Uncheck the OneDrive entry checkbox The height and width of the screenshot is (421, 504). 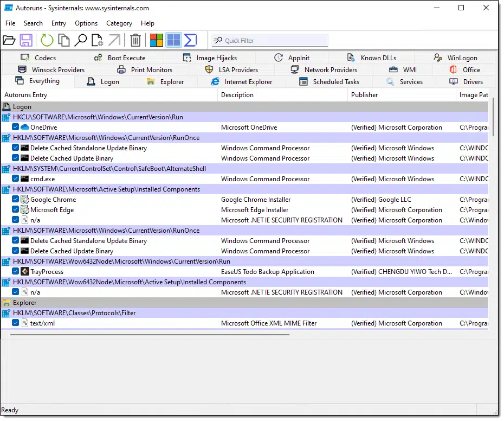coord(15,127)
